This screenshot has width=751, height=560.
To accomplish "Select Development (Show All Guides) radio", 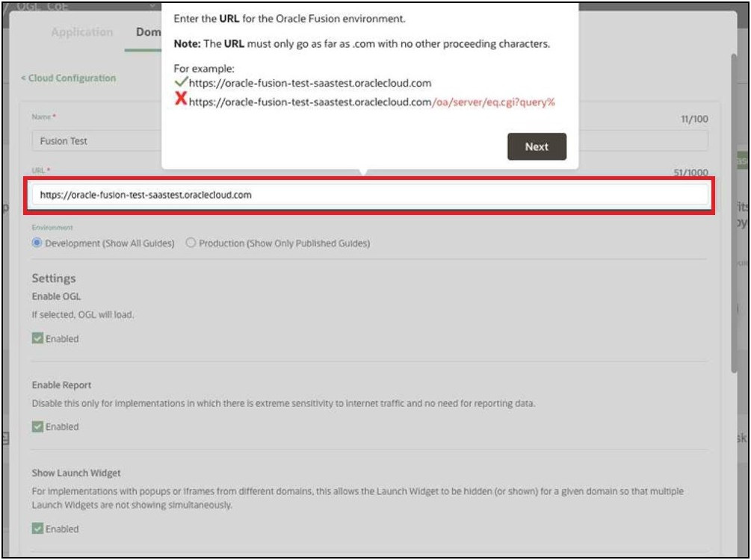I will pyautogui.click(x=37, y=243).
